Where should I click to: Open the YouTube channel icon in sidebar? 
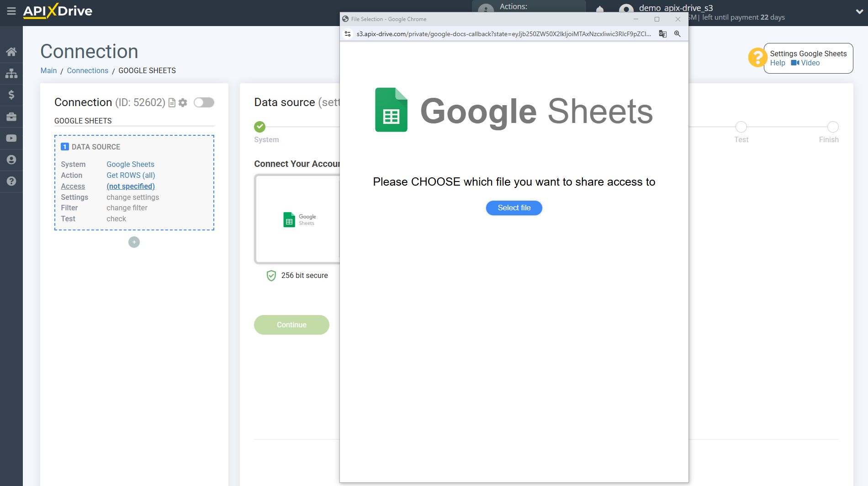(x=11, y=138)
